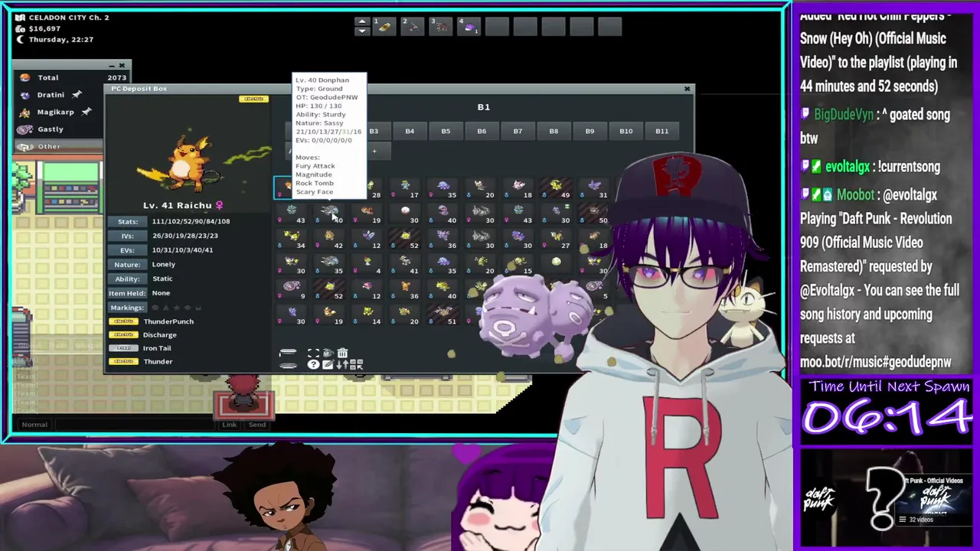Select the level 9 Pokémon in box
Image resolution: width=980 pixels, height=551 pixels.
pos(292,290)
